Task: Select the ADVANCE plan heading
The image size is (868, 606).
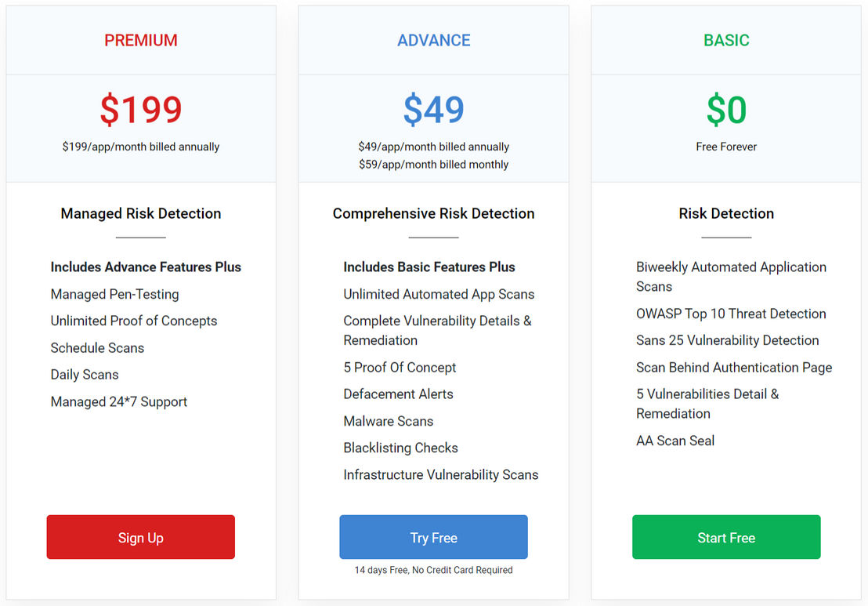Action: [433, 40]
